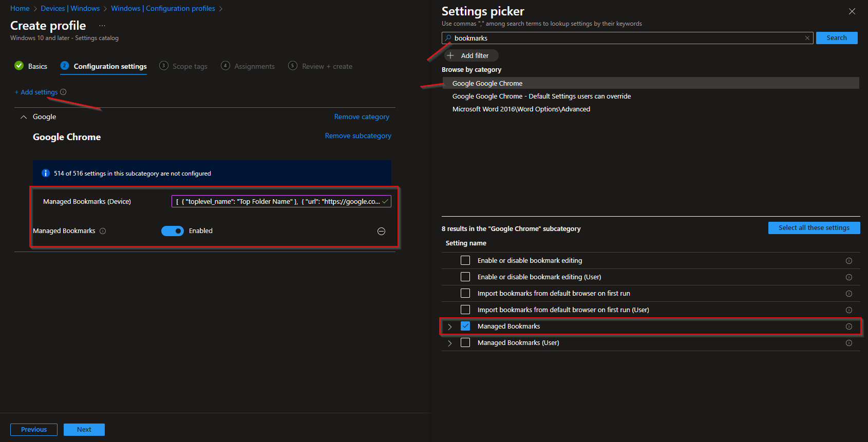868x442 pixels.
Task: Show info for Enable or disable bookmark editing
Action: pyautogui.click(x=849, y=261)
